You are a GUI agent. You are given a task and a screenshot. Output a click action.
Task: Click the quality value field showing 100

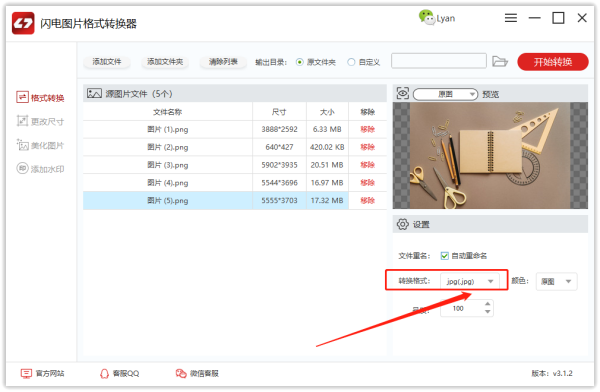[462, 308]
